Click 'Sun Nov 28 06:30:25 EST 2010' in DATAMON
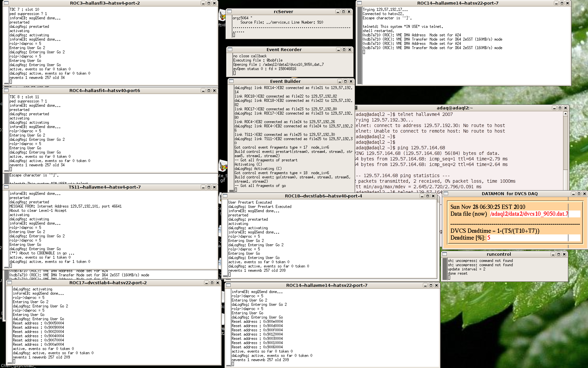Screen dimensions: 588x368 [488, 207]
